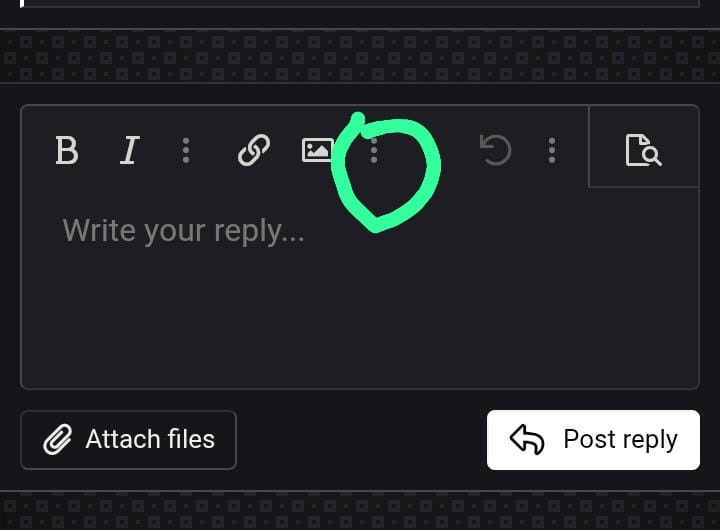Viewport: 720px width, 530px height.
Task: Open the three-dot menu circled in green
Action: click(374, 150)
